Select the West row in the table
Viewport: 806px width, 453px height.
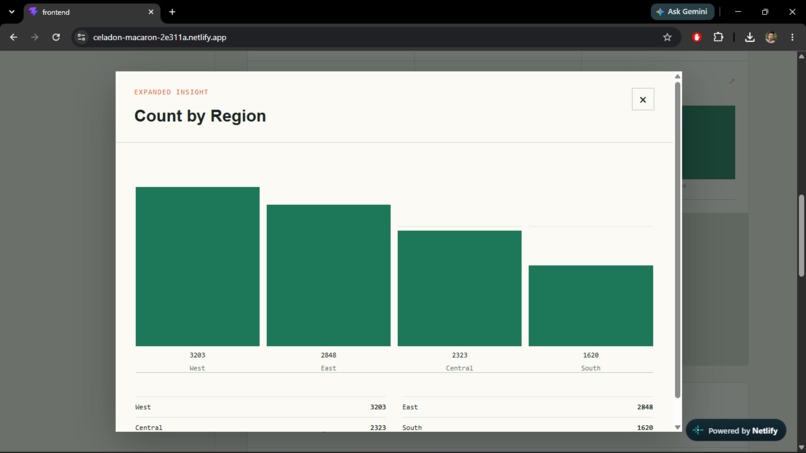click(x=261, y=407)
